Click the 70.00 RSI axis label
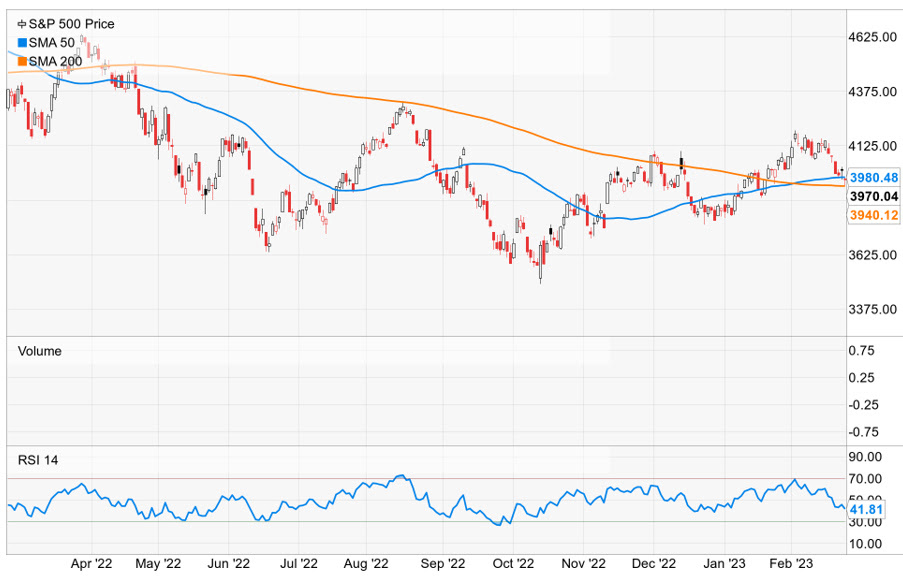This screenshot has width=903, height=579. [866, 479]
